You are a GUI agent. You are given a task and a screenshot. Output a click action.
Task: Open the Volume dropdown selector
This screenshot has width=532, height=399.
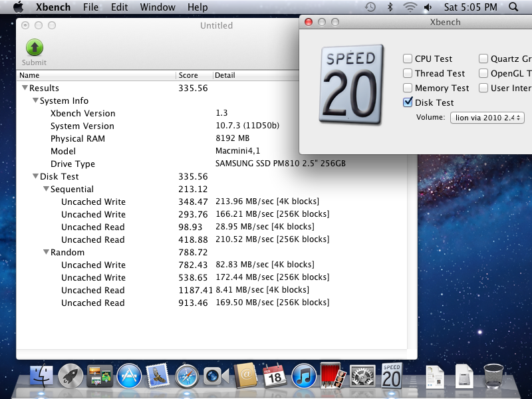[x=487, y=118]
